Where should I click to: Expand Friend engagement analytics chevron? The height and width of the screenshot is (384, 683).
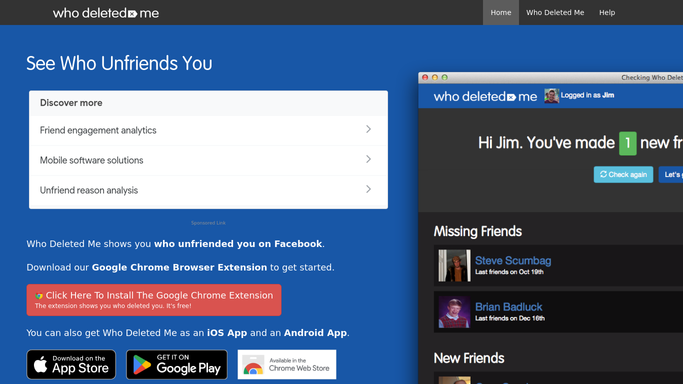point(369,129)
